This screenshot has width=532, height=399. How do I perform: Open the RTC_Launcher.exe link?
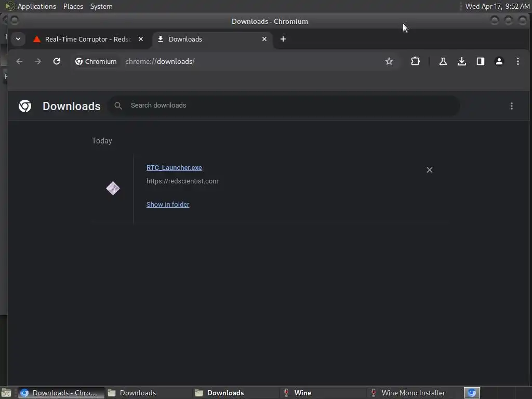(x=174, y=168)
